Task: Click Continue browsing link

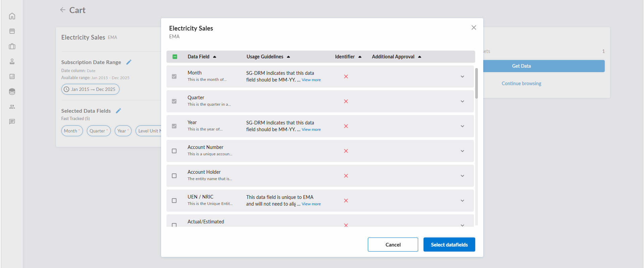Action: (x=522, y=84)
